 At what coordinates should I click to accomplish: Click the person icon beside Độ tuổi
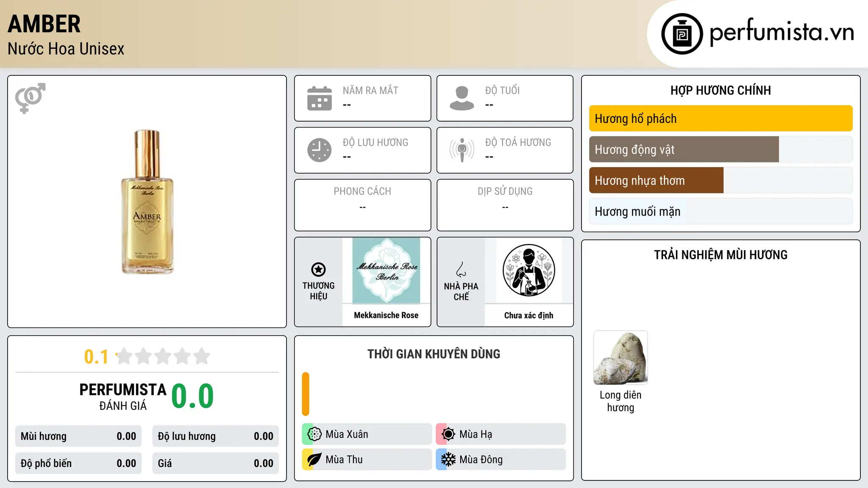click(x=462, y=98)
